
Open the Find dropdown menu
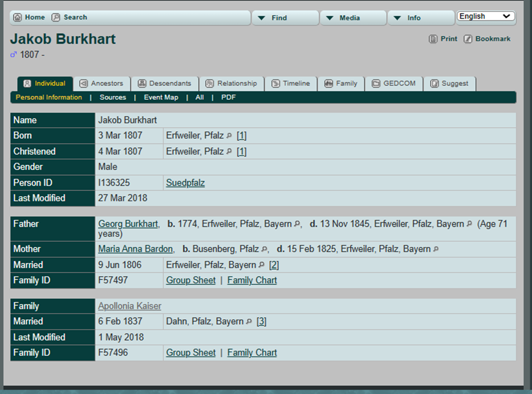[x=285, y=18]
